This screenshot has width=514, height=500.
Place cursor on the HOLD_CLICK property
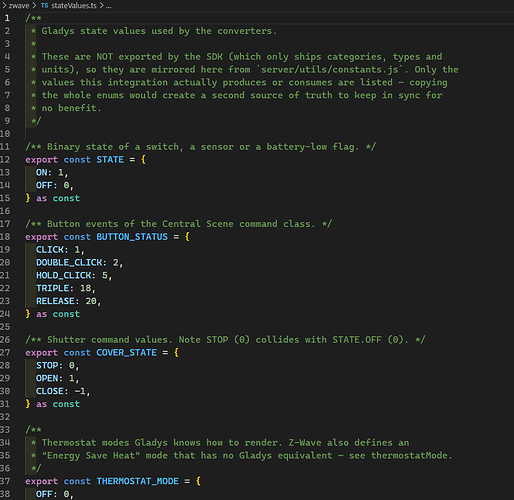[63, 275]
